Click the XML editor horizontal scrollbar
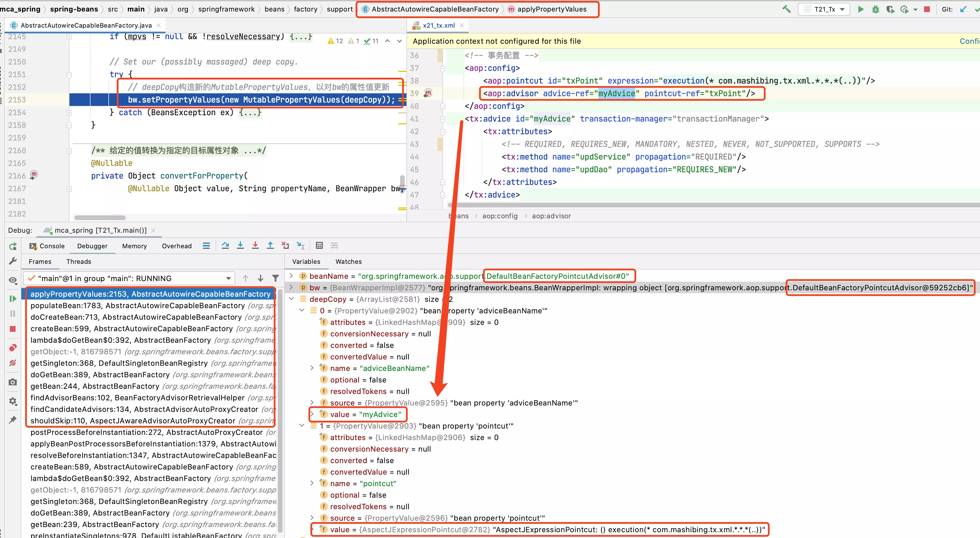Screen dimensions: 980x538 pyautogui.click(x=713, y=205)
